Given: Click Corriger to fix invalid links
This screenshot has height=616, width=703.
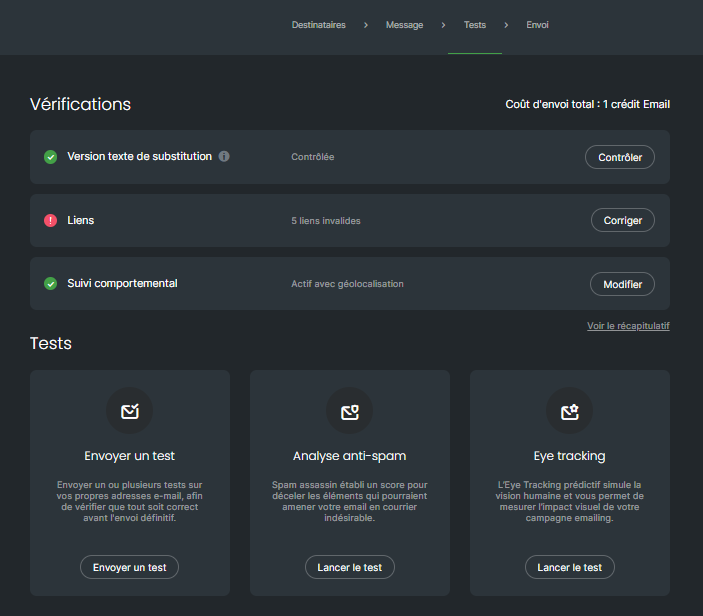Looking at the screenshot, I should 622,220.
